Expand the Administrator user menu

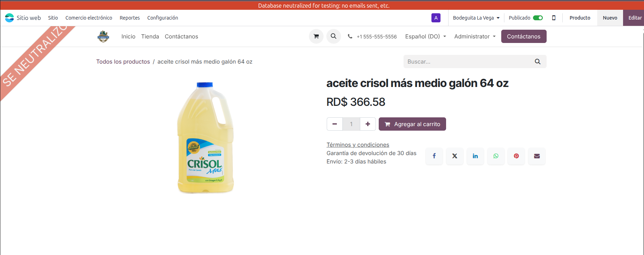point(475,36)
